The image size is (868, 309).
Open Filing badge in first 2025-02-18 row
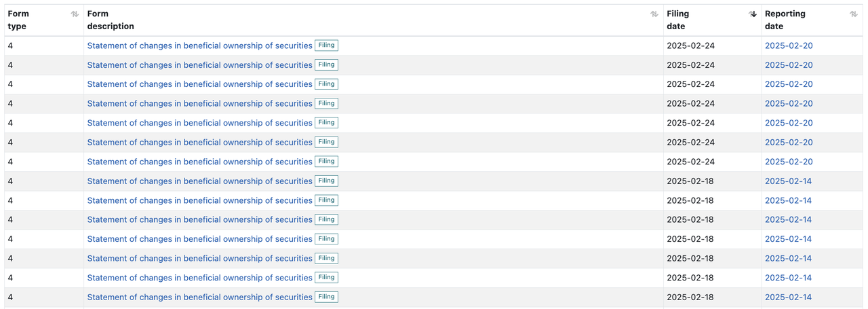point(326,181)
